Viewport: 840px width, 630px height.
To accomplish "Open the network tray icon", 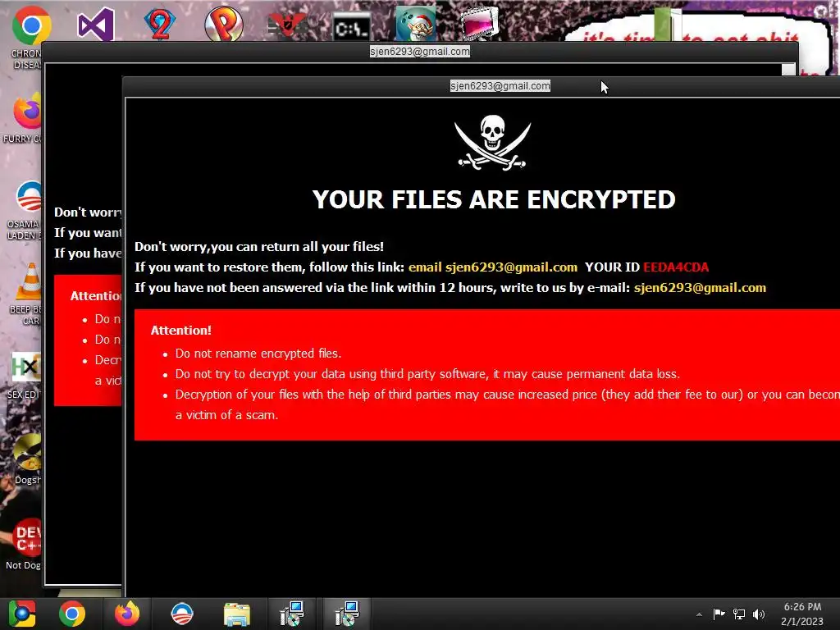I will 739,614.
